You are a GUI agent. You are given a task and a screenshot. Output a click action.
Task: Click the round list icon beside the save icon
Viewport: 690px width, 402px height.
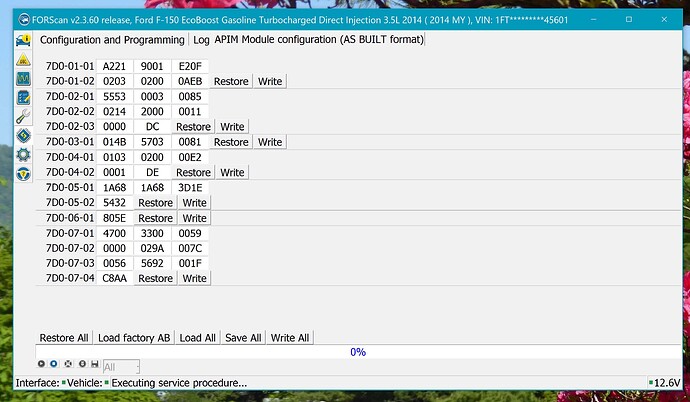[82, 364]
